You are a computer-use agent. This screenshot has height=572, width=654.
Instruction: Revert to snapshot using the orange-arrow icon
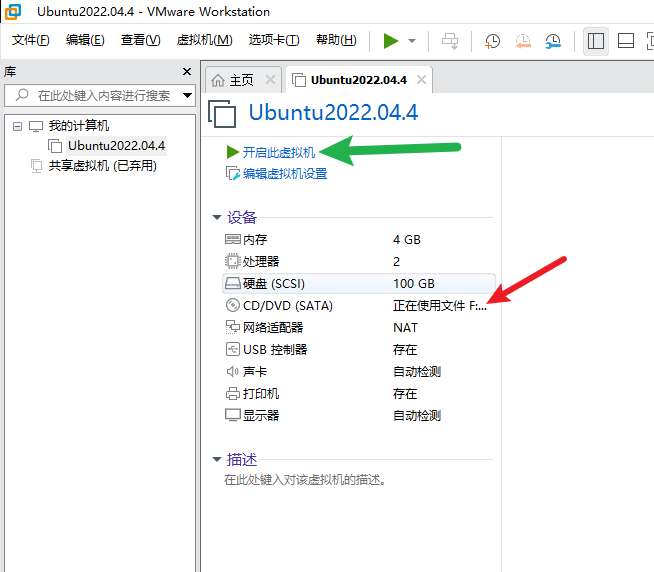coord(523,41)
